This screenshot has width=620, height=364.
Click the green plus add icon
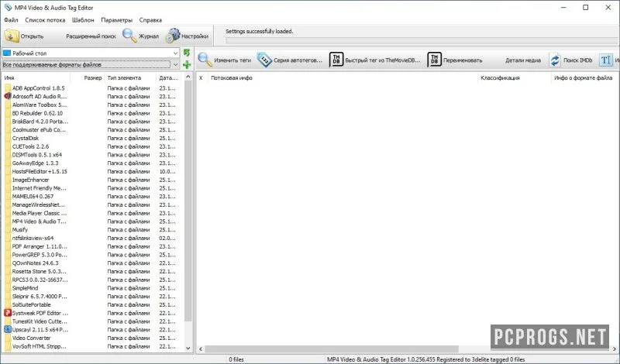(x=187, y=64)
